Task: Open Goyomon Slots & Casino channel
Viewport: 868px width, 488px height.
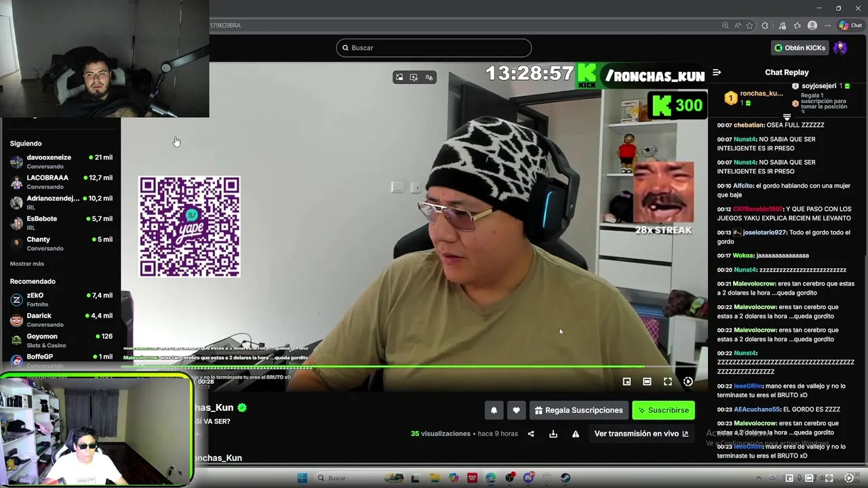Action: click(x=61, y=340)
